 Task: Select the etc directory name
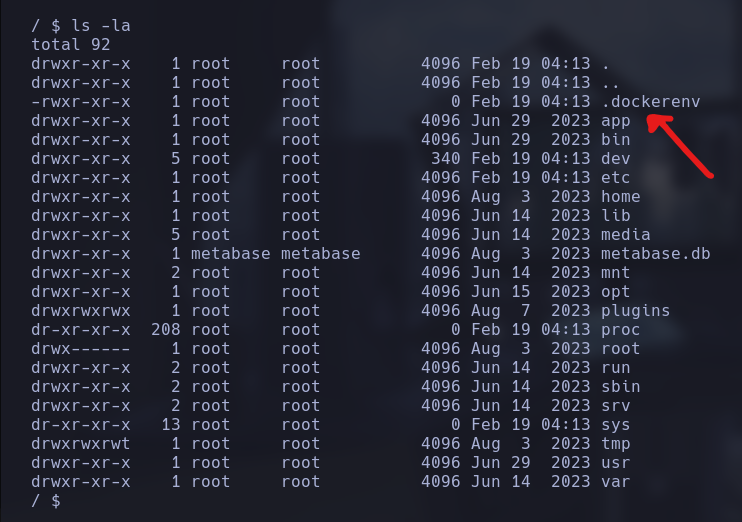(616, 177)
